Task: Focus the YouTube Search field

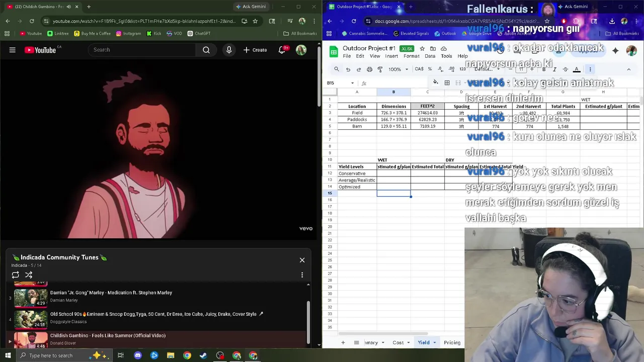Action: [x=142, y=50]
